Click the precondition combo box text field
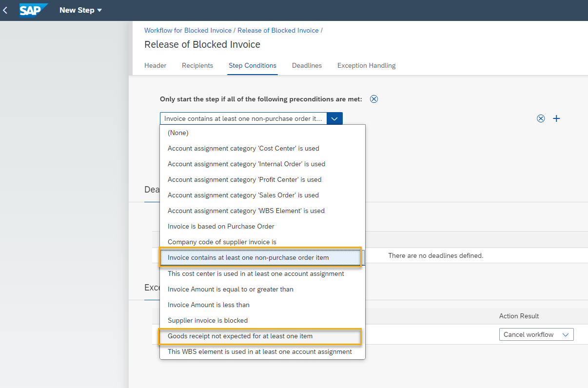 (243, 118)
